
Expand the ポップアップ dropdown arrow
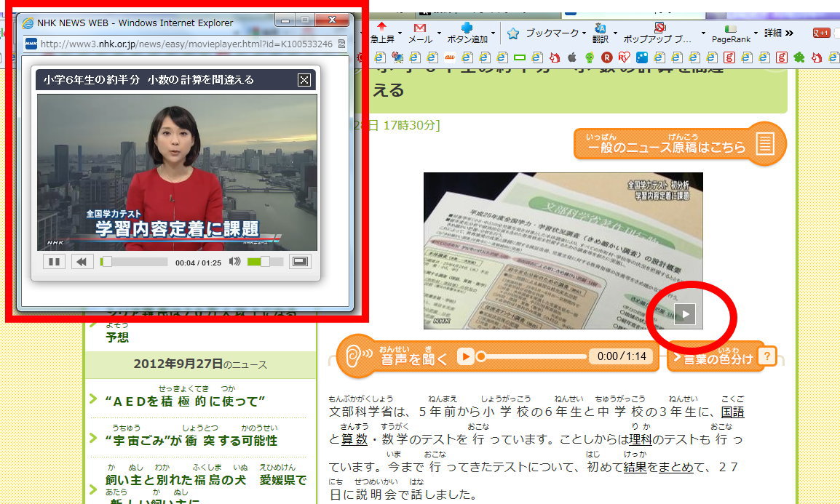pos(703,33)
